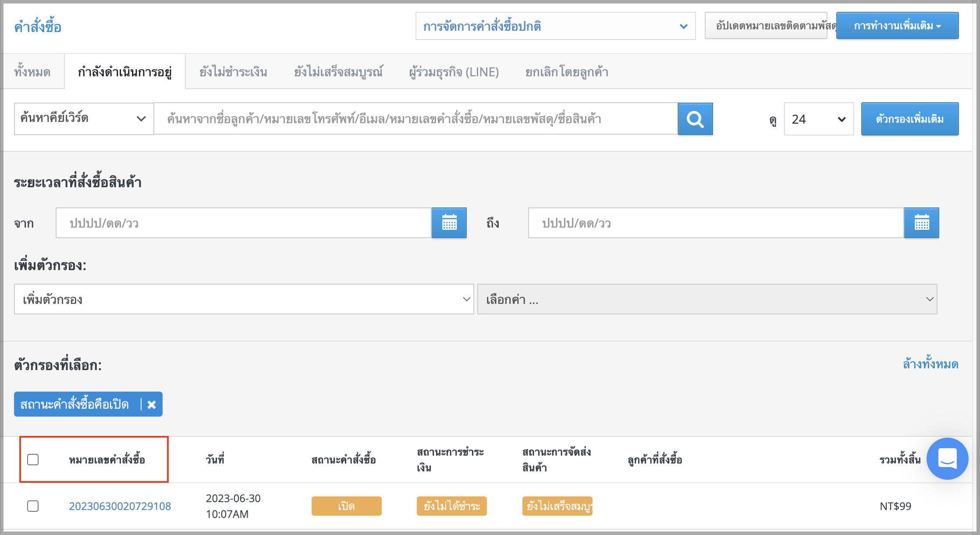Open the 'ยังไม่เสร็จสมบูรณ์' tab
The image size is (980, 535).
(x=338, y=71)
